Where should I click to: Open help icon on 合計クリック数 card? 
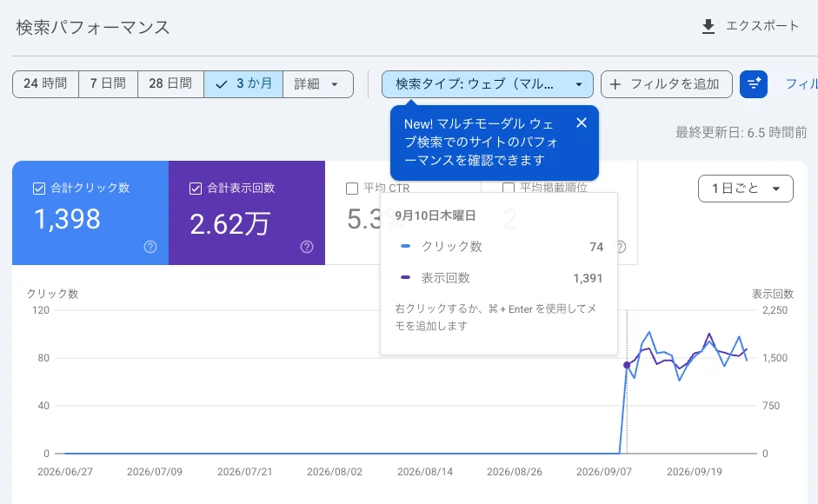[x=150, y=247]
